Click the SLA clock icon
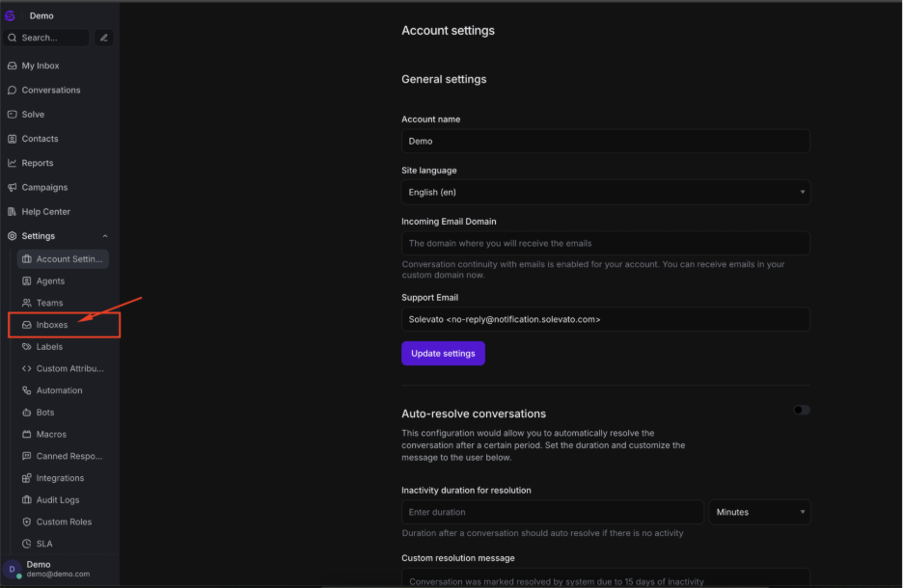 click(26, 543)
